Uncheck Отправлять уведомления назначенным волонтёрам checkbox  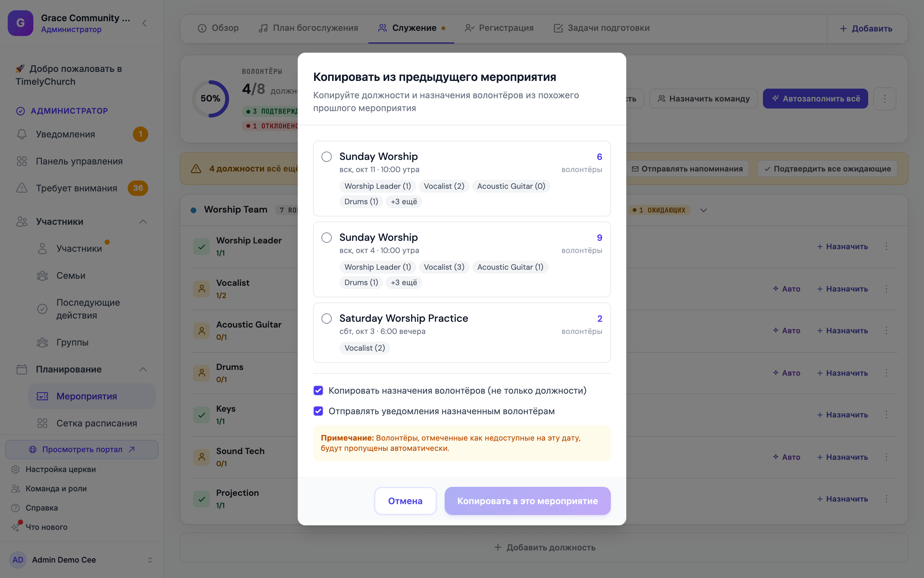pos(318,411)
